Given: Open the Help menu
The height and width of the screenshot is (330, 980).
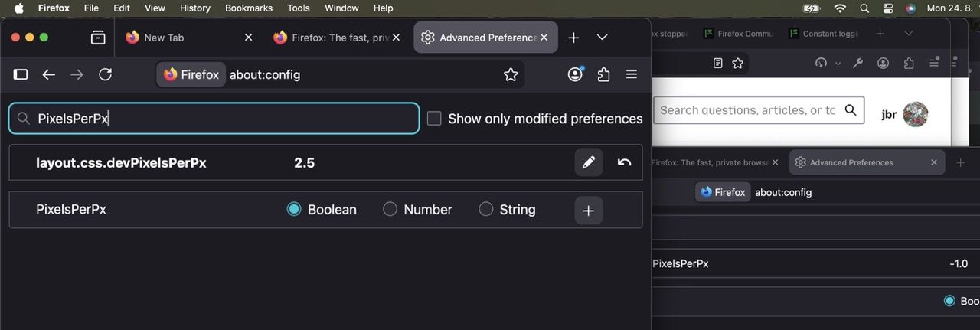Looking at the screenshot, I should tap(383, 8).
